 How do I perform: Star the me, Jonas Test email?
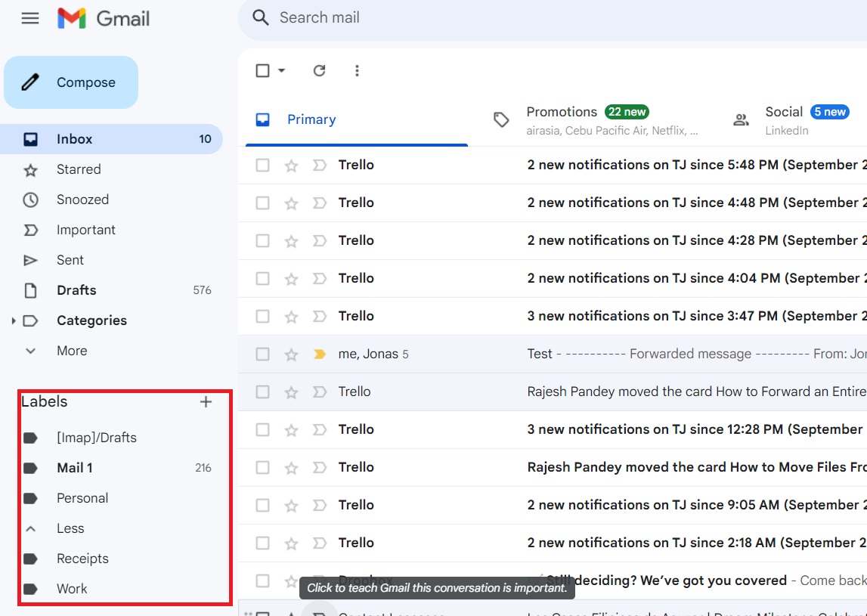(x=292, y=354)
